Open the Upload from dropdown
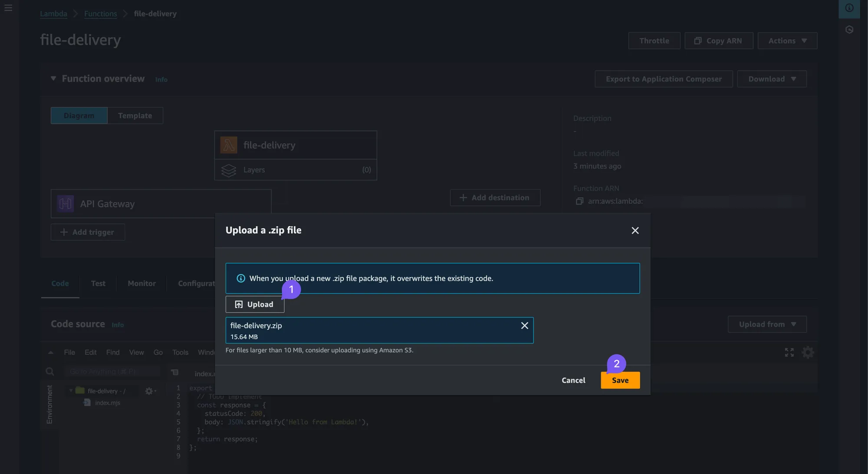The height and width of the screenshot is (474, 868). point(767,324)
